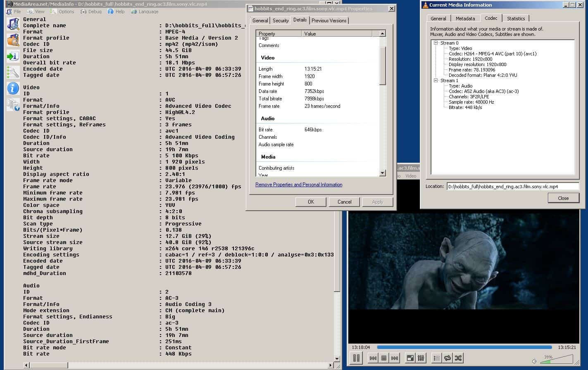The height and width of the screenshot is (370, 588).
Task: Click the Value column header
Action: point(337,34)
